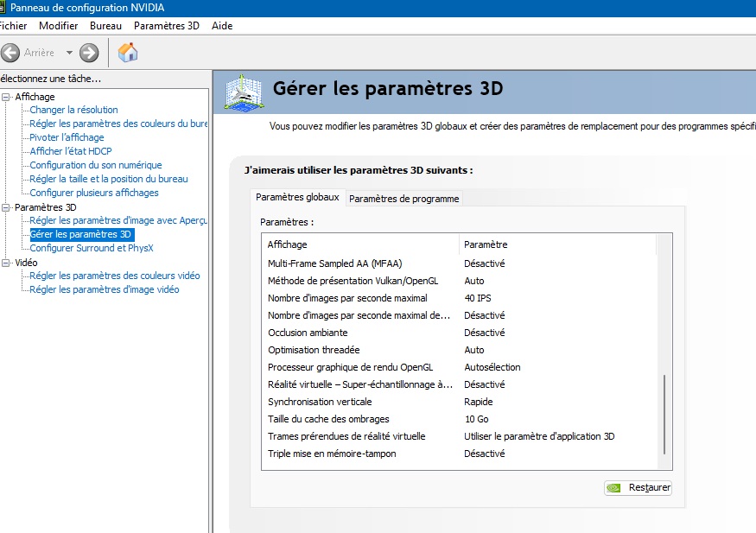Screen dimensions: 756x533
Task: Open the back history dropdown arrow
Action: coord(69,53)
